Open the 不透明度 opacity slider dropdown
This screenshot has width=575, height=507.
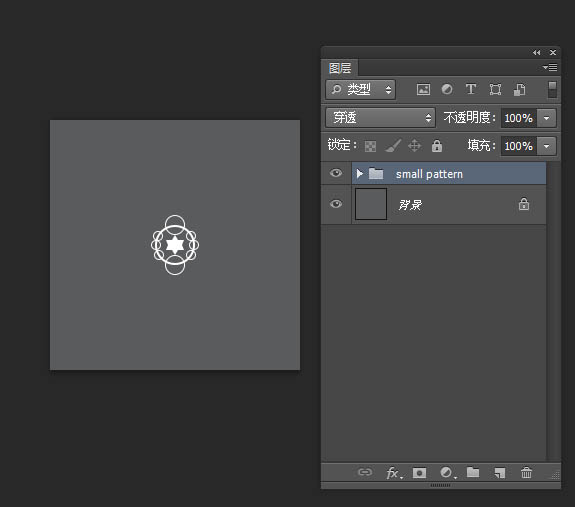(546, 118)
